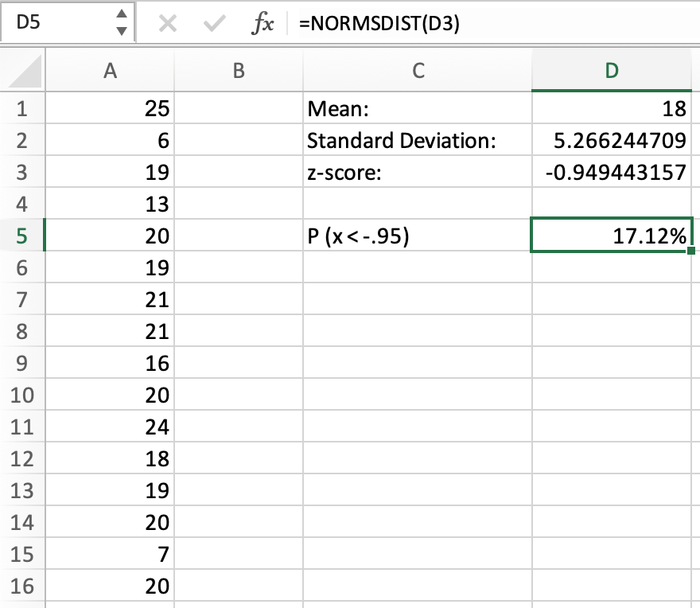Expand the Name Box dropdown arrows
700x608 pixels.
coord(121,22)
